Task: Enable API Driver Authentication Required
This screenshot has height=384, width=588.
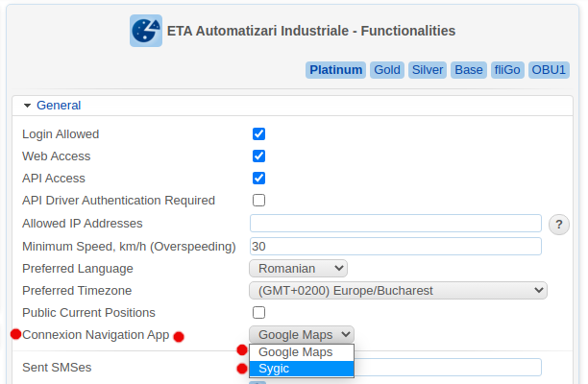Action: tap(258, 201)
